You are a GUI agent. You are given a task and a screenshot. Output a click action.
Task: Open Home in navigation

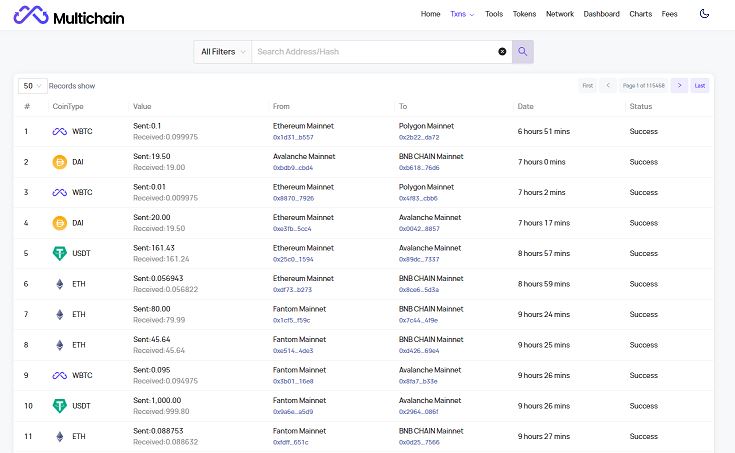pos(430,14)
